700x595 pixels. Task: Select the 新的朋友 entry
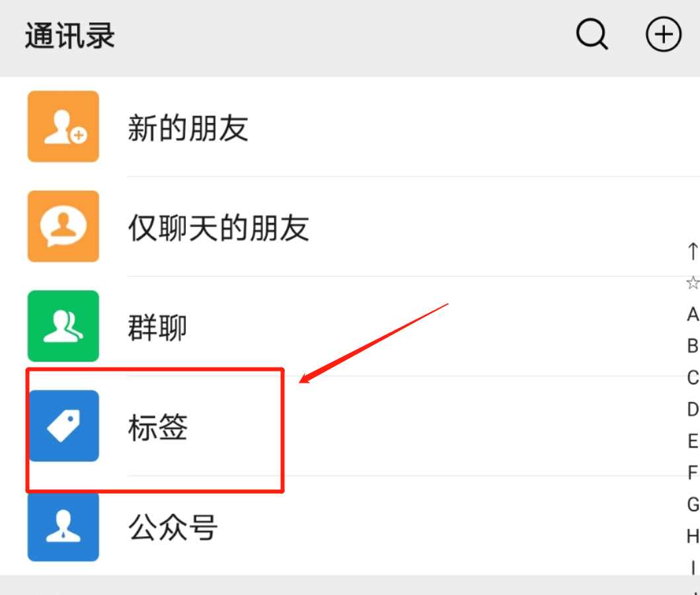350,126
